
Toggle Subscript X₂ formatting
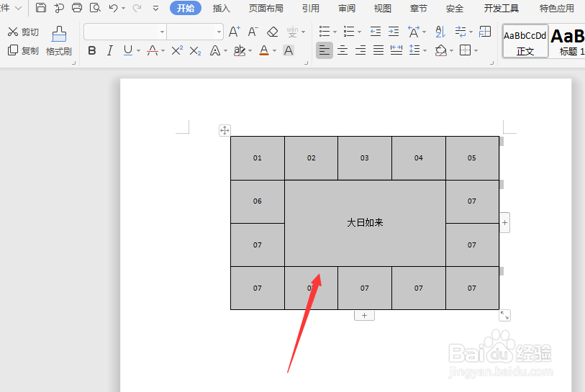click(195, 51)
